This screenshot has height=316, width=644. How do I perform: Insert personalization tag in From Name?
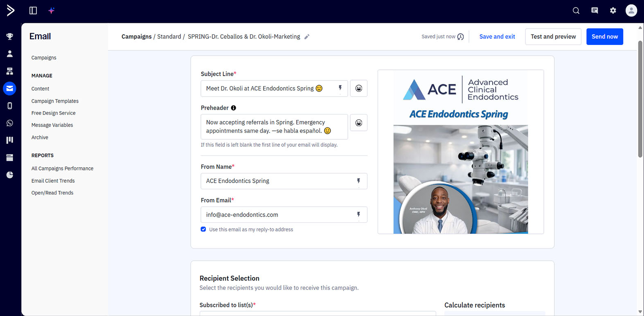tap(358, 181)
